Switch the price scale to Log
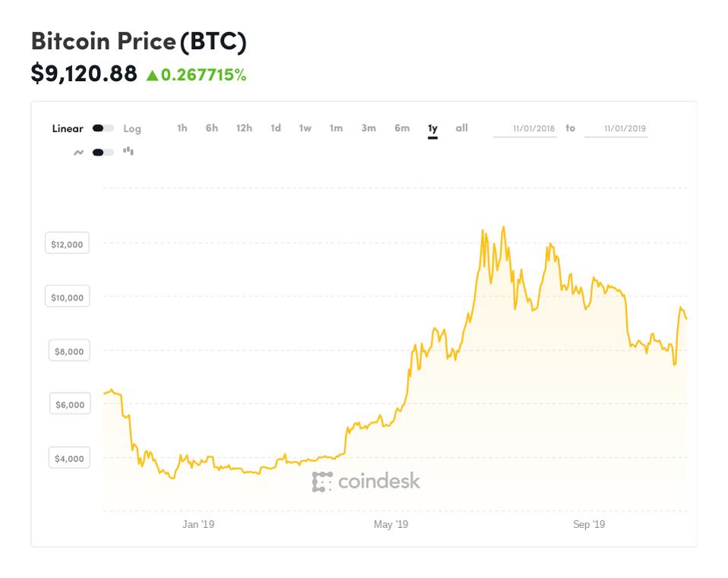Viewport: 728px width, 578px height. pos(131,129)
